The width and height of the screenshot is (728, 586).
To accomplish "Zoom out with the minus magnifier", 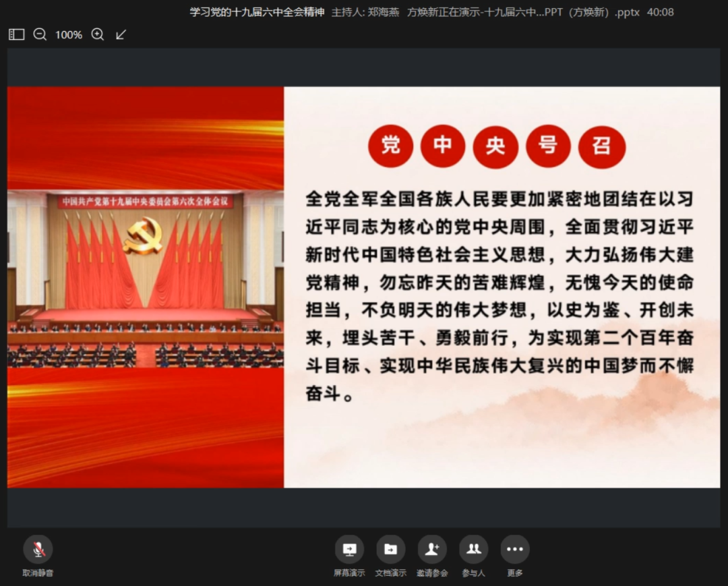I will click(x=40, y=34).
